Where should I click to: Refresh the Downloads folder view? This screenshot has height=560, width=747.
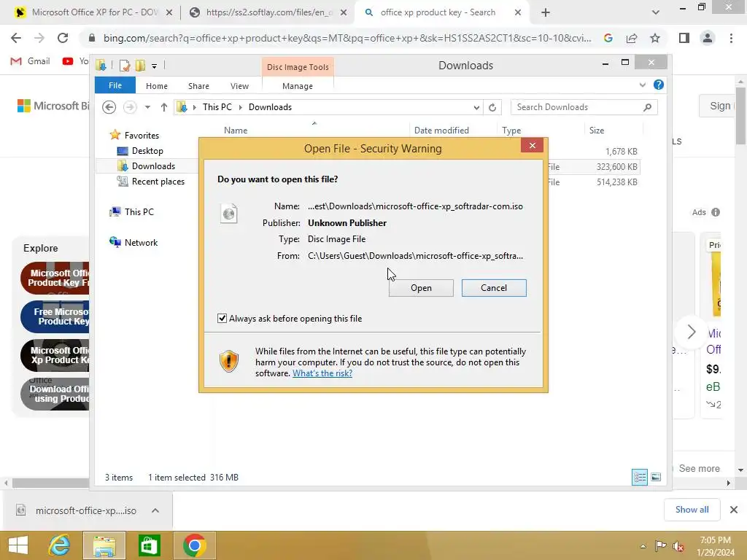[x=492, y=108]
